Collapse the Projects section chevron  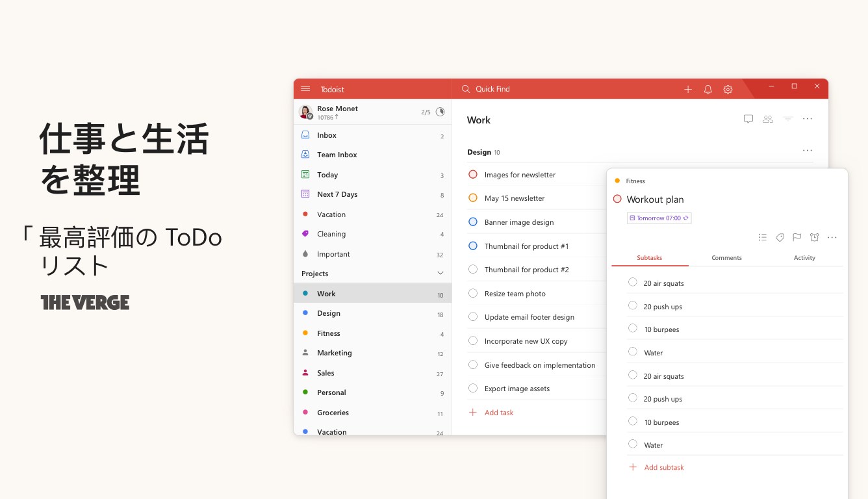tap(440, 274)
